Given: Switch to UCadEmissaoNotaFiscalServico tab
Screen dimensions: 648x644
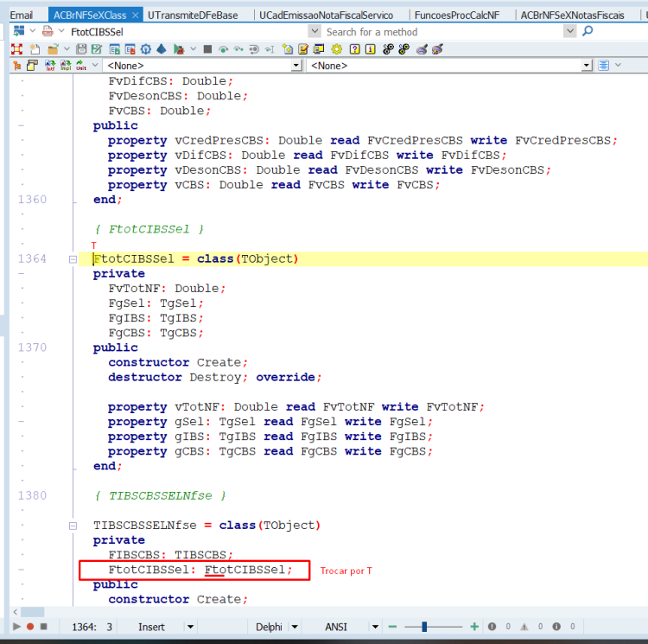Looking at the screenshot, I should coord(326,16).
